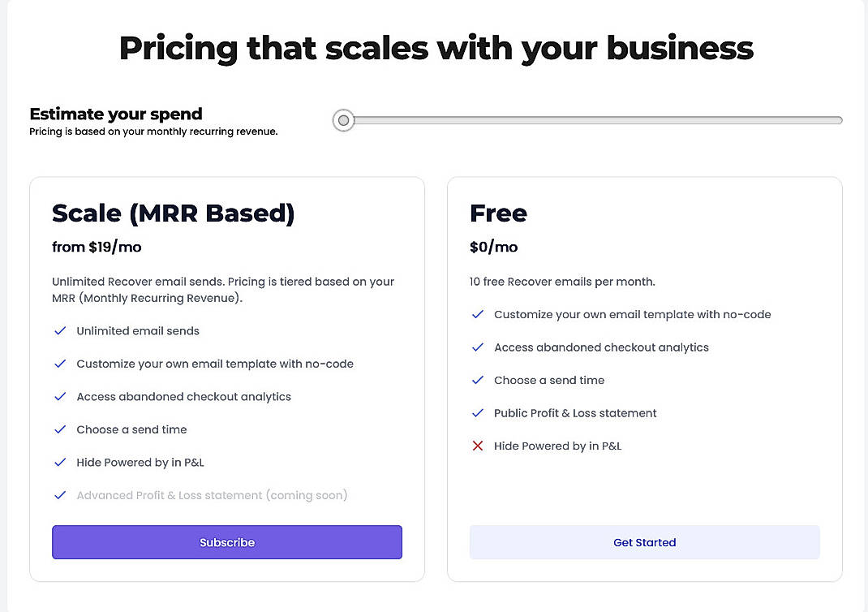Click the checkmark beside "Access abandoned checkout analytics" in Free plan
This screenshot has height=612, width=868.
pos(478,347)
